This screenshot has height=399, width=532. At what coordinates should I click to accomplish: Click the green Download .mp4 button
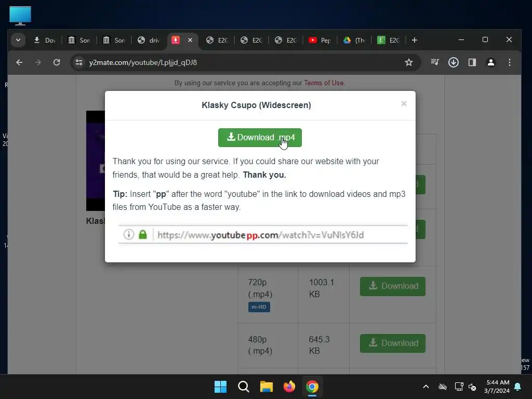coord(260,137)
